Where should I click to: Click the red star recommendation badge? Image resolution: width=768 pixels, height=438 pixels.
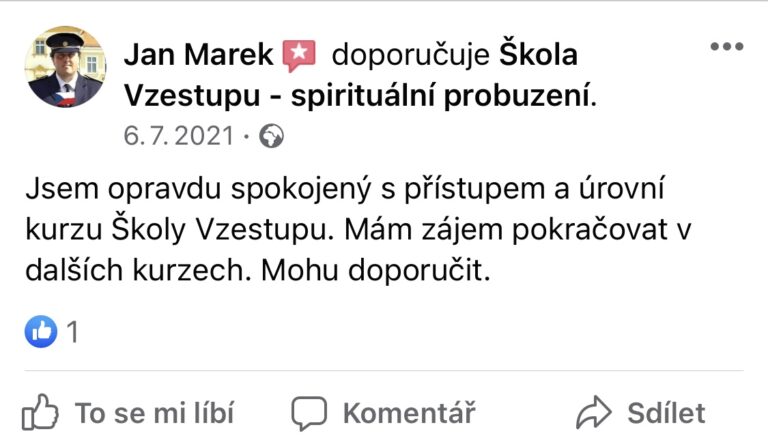pyautogui.click(x=299, y=55)
